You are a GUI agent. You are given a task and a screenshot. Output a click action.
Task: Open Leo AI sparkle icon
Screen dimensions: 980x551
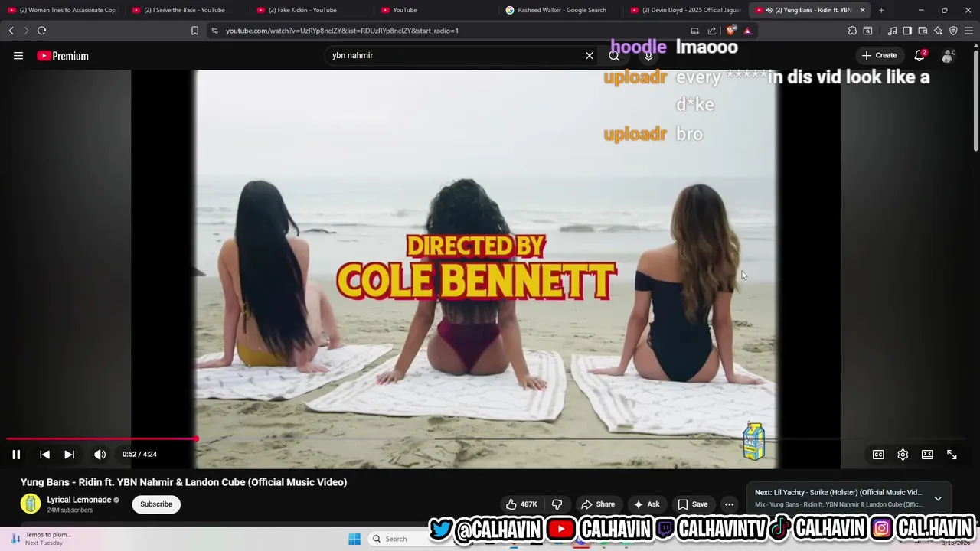[x=938, y=31]
